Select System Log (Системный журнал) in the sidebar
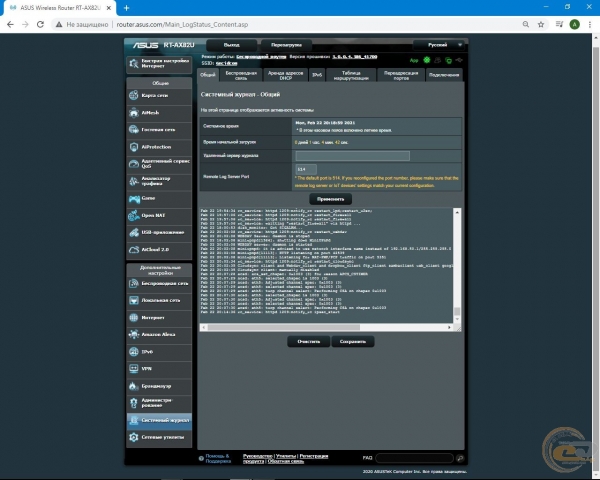This screenshot has width=600, height=480. pyautogui.click(x=159, y=420)
